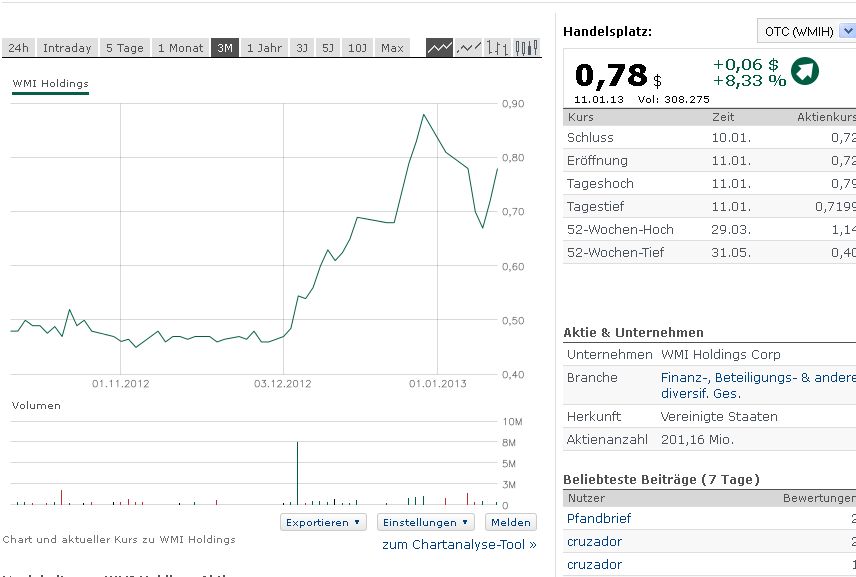Select the 3M time range tab
This screenshot has height=577, width=856.
click(x=225, y=48)
